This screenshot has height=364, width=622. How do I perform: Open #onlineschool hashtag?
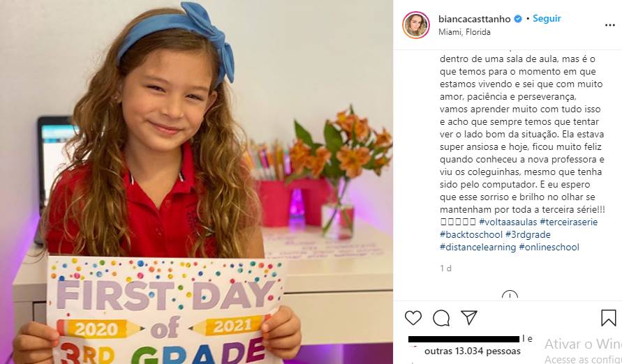(549, 248)
